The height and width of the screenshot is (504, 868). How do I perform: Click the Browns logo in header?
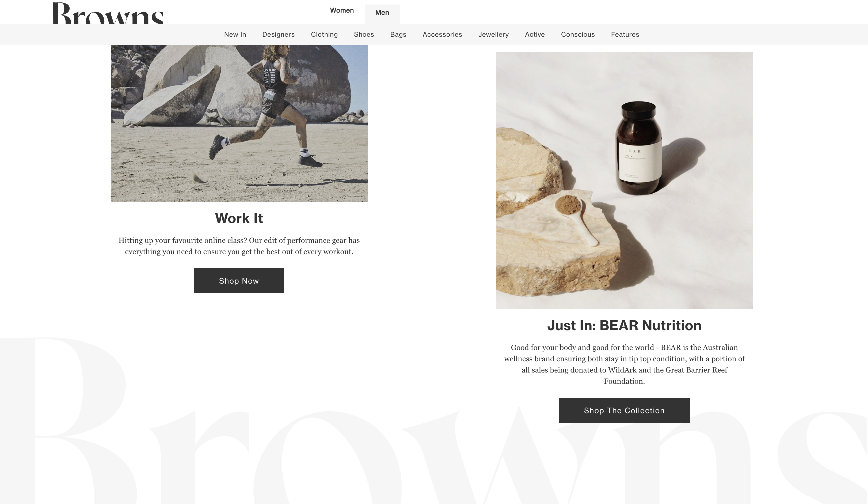108,13
